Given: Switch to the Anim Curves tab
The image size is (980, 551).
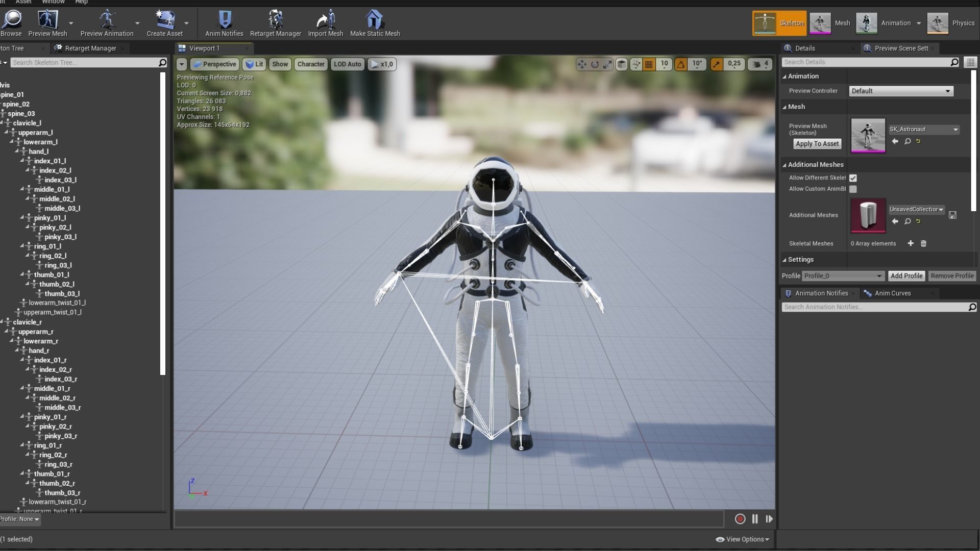Looking at the screenshot, I should click(892, 293).
